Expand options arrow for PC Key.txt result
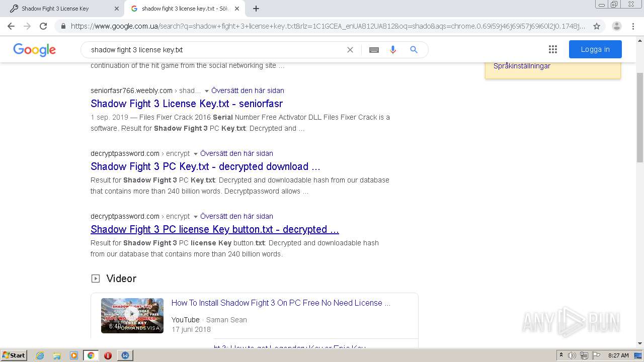This screenshot has height=362, width=644. pos(195,154)
